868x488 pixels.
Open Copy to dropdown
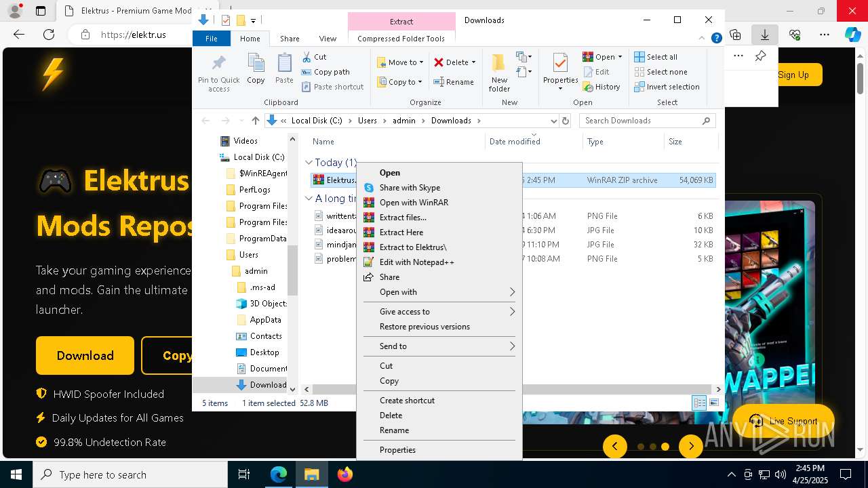pos(400,82)
